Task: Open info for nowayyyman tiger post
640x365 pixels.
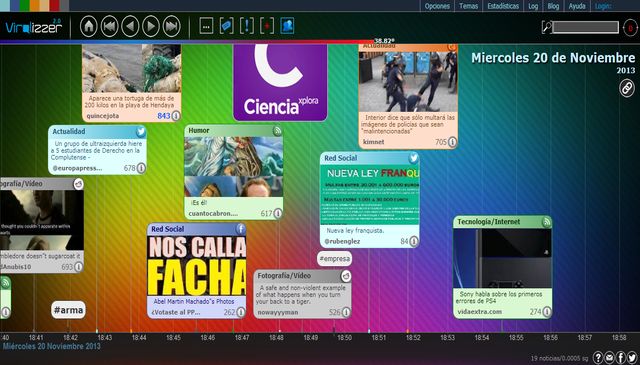Action: pos(346,312)
